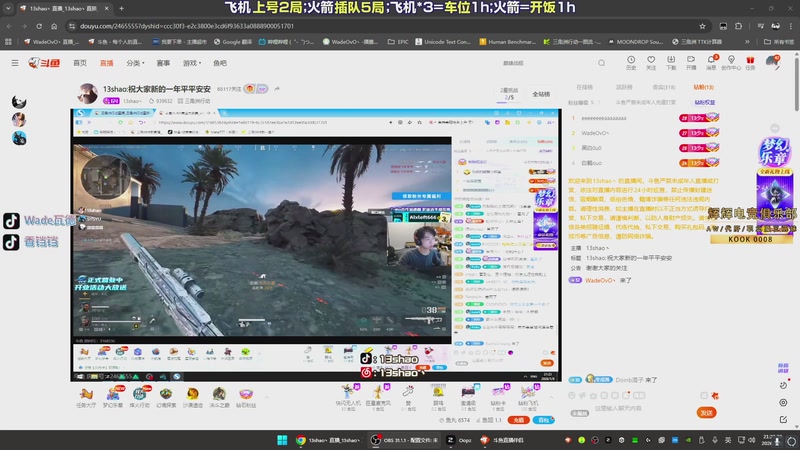Expand the activity icon row chevron
The image size is (800, 450).
tap(266, 397)
